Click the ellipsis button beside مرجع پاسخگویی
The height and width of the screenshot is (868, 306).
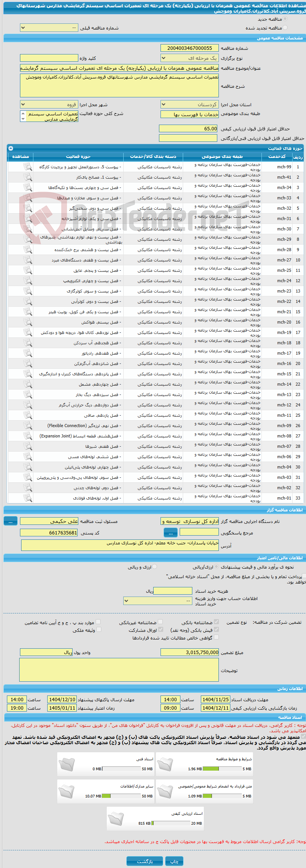[x=170, y=533]
